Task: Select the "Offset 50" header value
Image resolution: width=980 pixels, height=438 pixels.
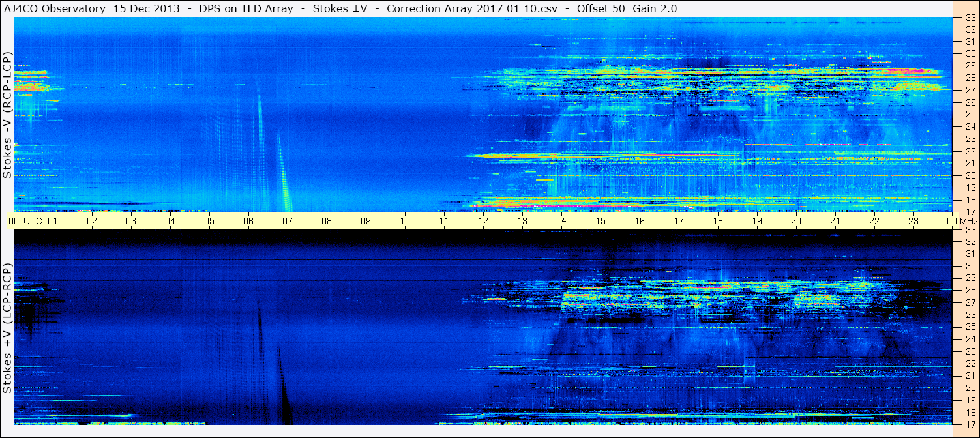Action: pyautogui.click(x=601, y=8)
